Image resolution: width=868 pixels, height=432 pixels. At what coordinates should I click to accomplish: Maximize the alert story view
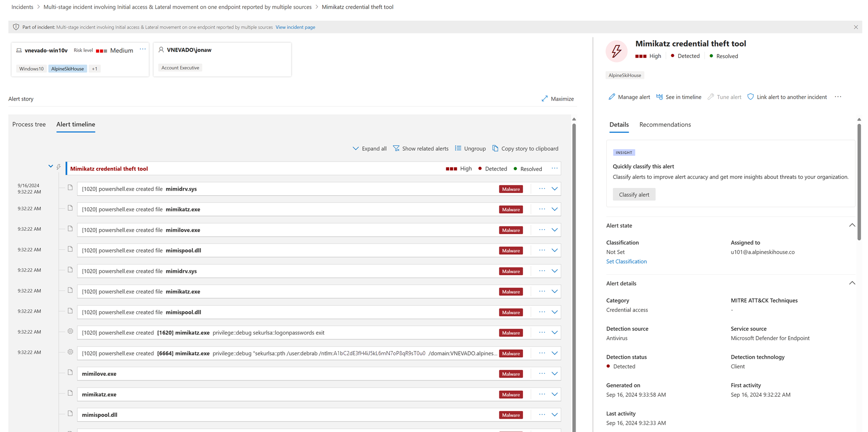(557, 99)
